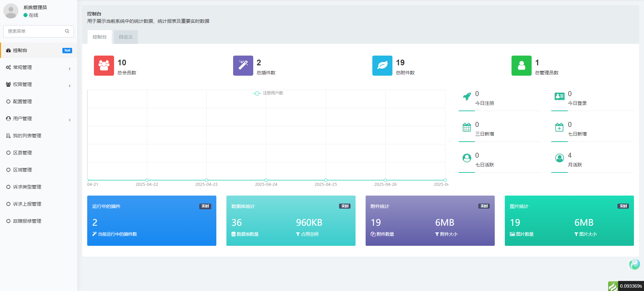
Task: Click the rocket icon for today's registrations
Action: tap(467, 97)
